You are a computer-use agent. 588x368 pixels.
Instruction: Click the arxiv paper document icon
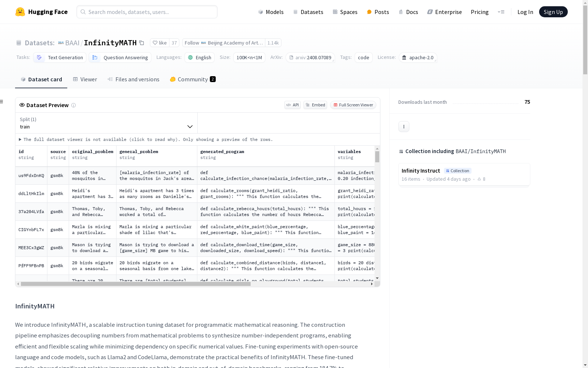coord(291,57)
